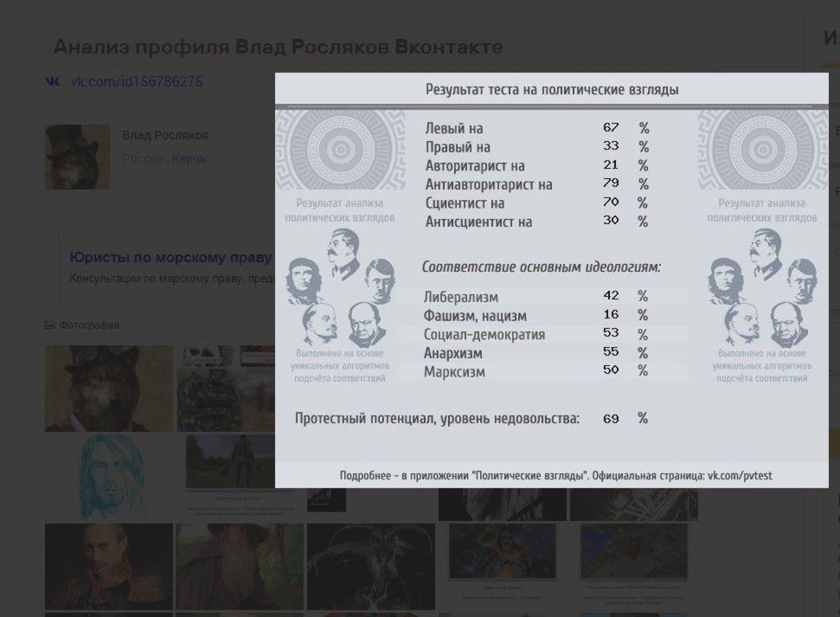The width and height of the screenshot is (840, 617).
Task: Open the large wolf in top hat photo
Action: pos(108,388)
